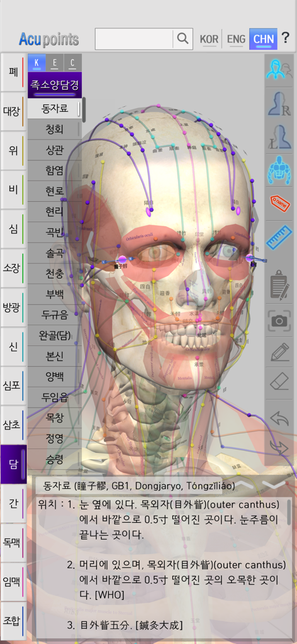
Task: Click the search input field
Action: pos(134,39)
